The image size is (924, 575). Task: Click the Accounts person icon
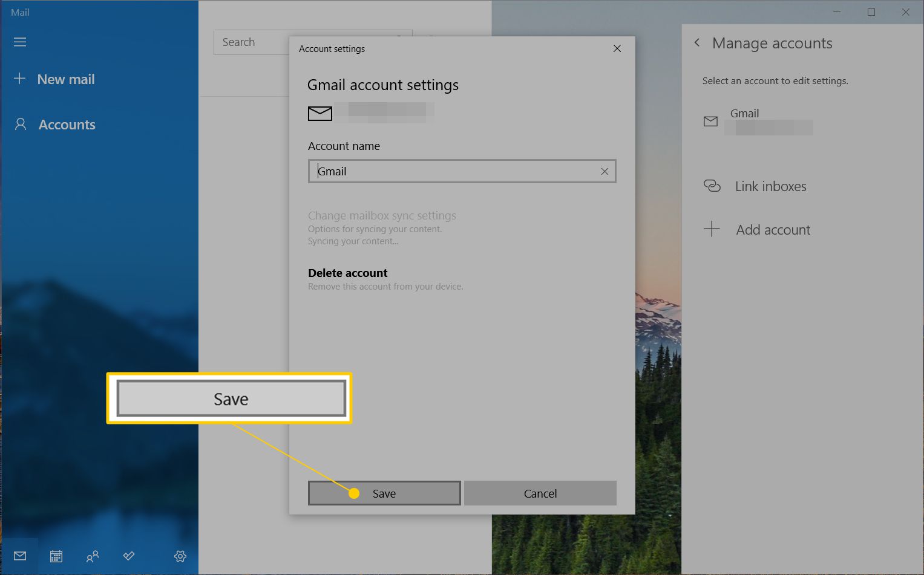tap(21, 125)
